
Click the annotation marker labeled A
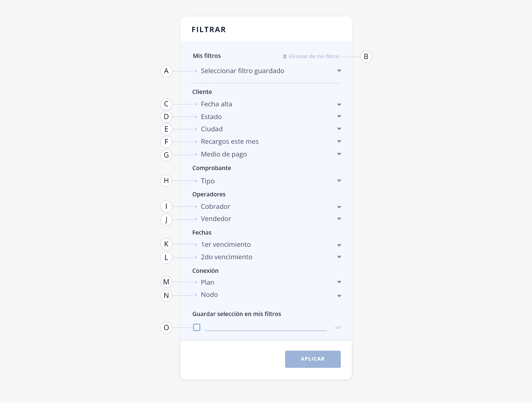166,71
